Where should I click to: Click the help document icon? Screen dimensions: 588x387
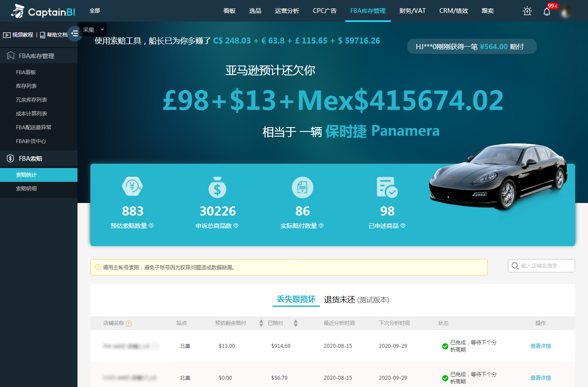coord(43,35)
